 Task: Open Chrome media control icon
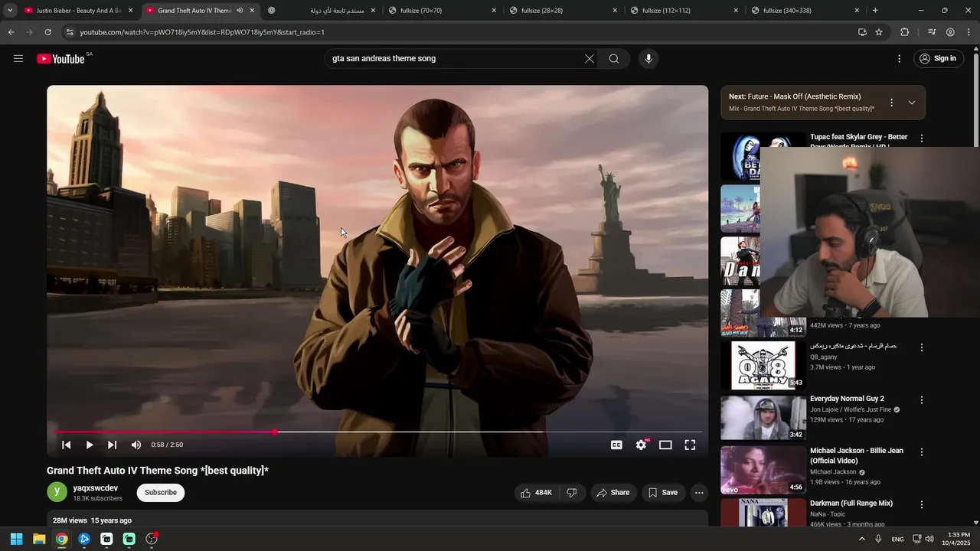pyautogui.click(x=932, y=32)
